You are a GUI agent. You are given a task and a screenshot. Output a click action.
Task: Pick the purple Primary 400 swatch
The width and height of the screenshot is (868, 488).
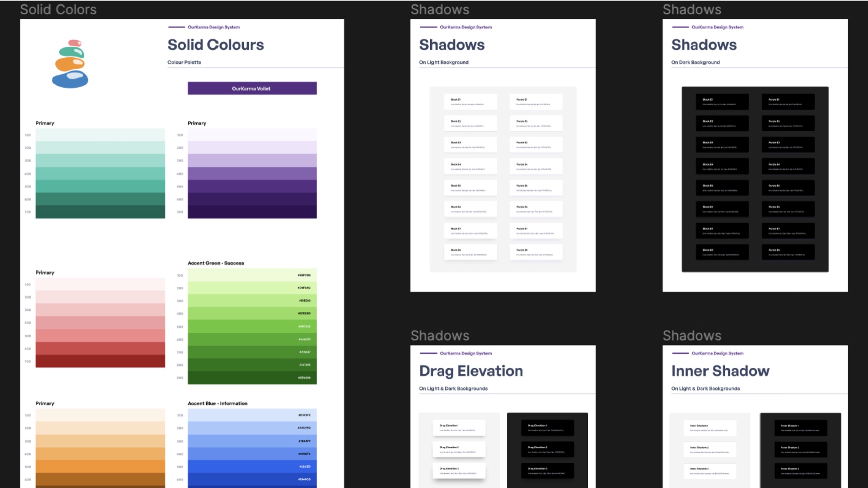coord(252,174)
